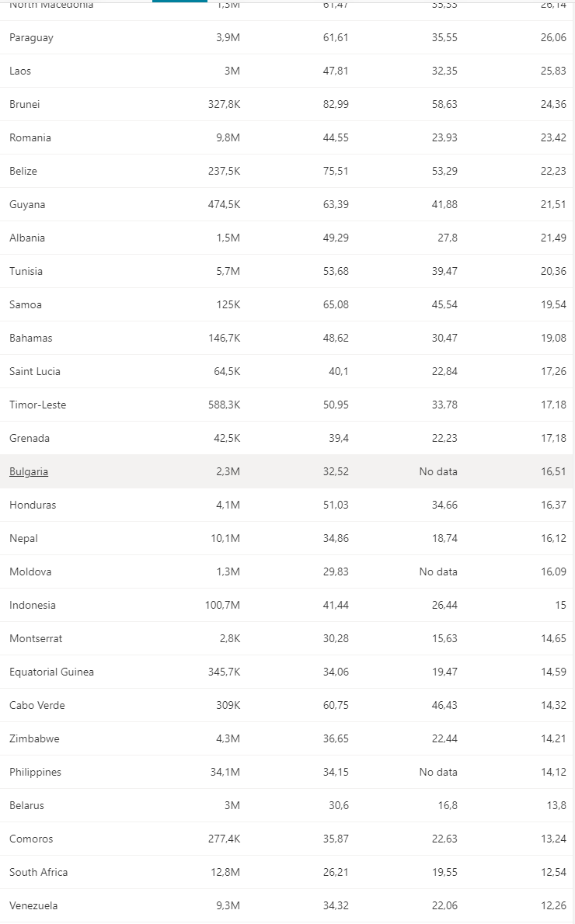Select Philippines' No data cell
575x924 pixels.
438,772
